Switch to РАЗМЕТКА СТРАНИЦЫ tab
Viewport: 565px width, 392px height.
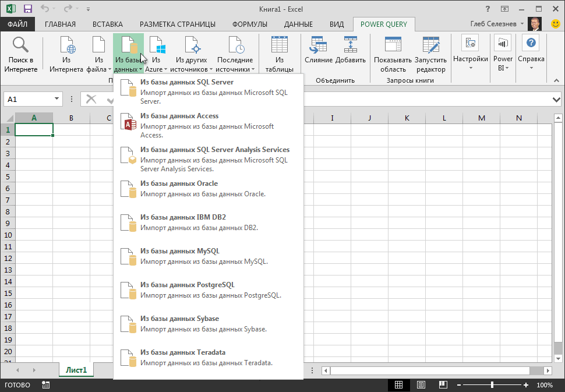178,24
